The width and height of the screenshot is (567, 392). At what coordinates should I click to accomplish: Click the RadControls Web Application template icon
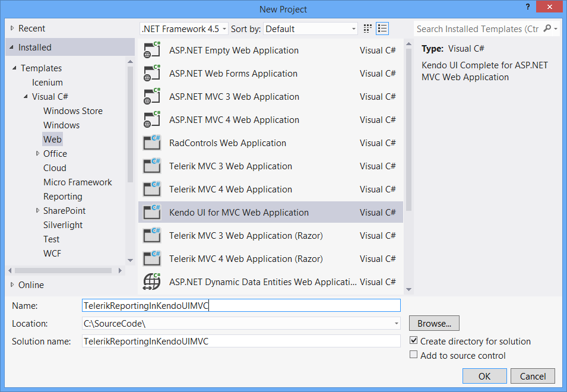(152, 143)
